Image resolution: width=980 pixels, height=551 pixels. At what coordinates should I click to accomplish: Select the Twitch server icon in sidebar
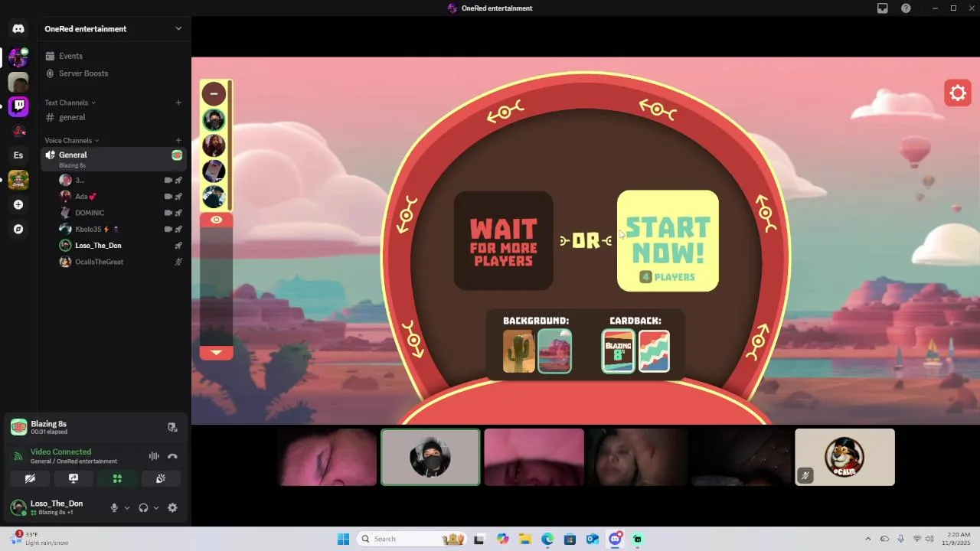click(x=18, y=106)
